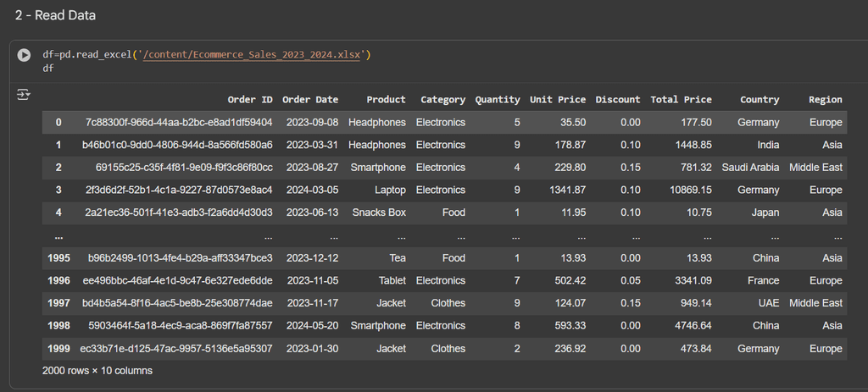This screenshot has height=392, width=868.
Task: Click the '2000 rows × 10 columns' summary text
Action: coord(97,371)
